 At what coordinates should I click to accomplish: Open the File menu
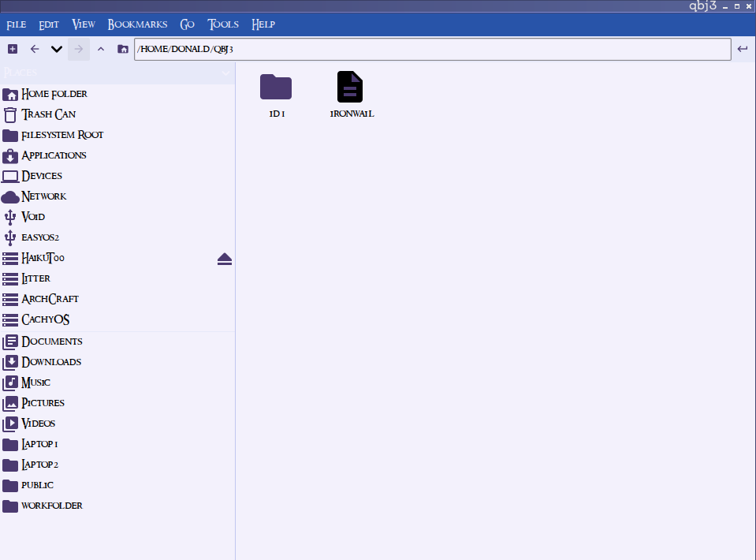click(17, 24)
